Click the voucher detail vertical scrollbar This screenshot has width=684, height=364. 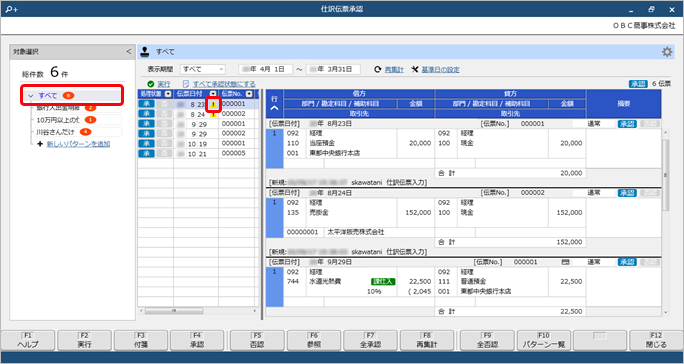(666, 175)
